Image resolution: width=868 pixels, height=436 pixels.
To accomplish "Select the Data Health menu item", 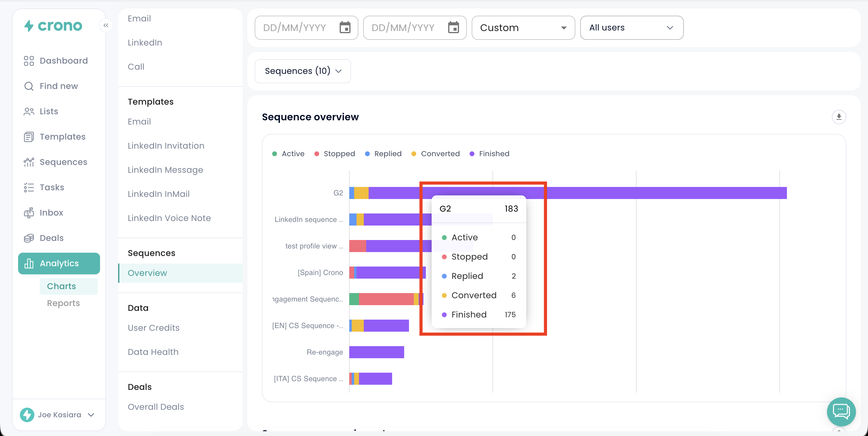I will (153, 352).
